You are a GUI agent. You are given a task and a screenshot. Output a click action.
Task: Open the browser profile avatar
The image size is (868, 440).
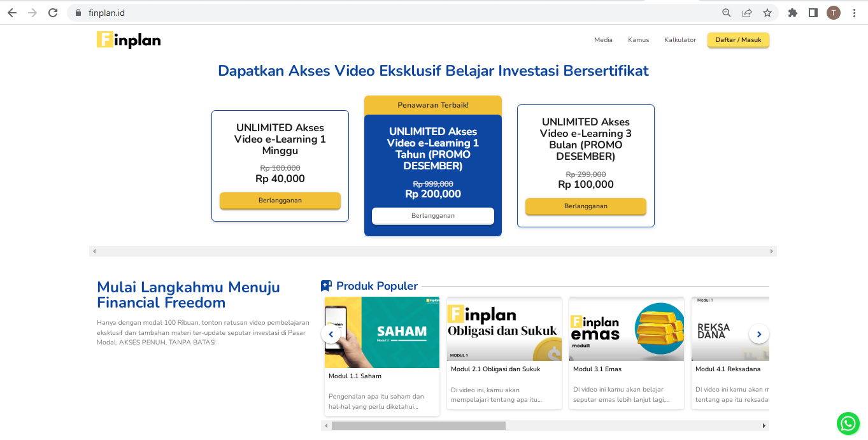click(833, 12)
